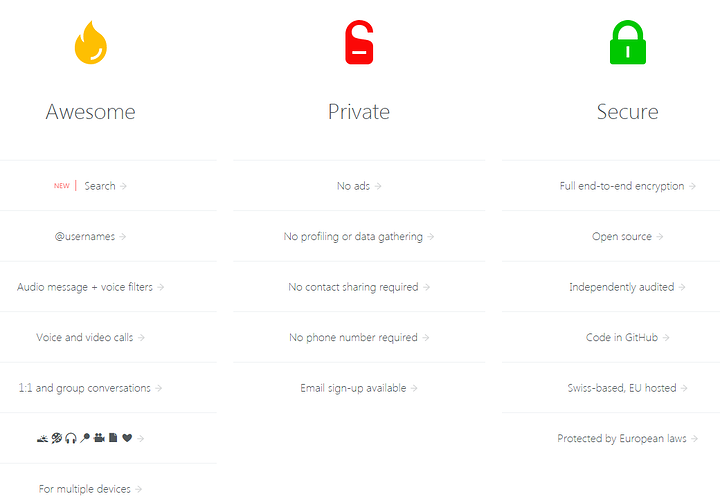Click the red open padlock icon
This screenshot has height=503, width=720.
[358, 44]
